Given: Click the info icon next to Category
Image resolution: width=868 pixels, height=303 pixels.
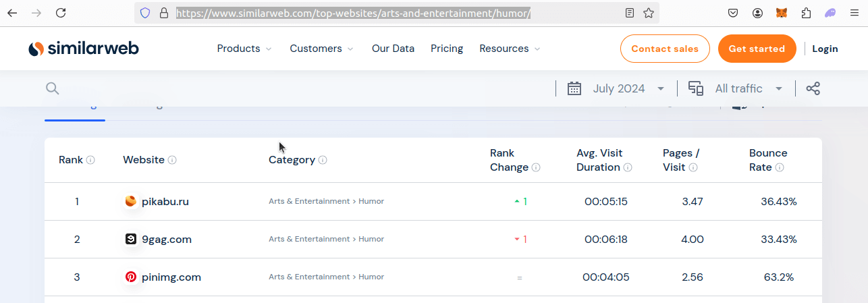Looking at the screenshot, I should [323, 160].
